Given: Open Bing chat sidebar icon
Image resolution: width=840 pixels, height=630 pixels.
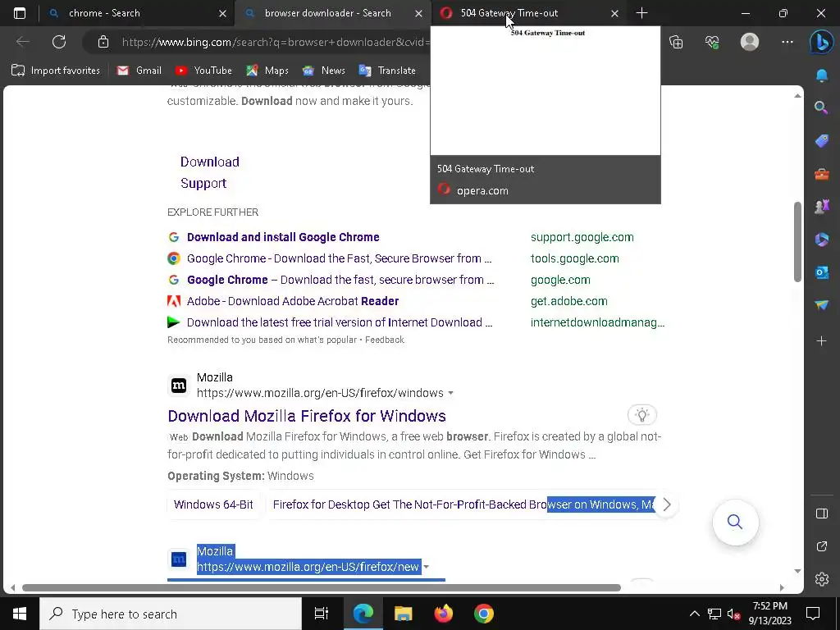Looking at the screenshot, I should pos(822,43).
